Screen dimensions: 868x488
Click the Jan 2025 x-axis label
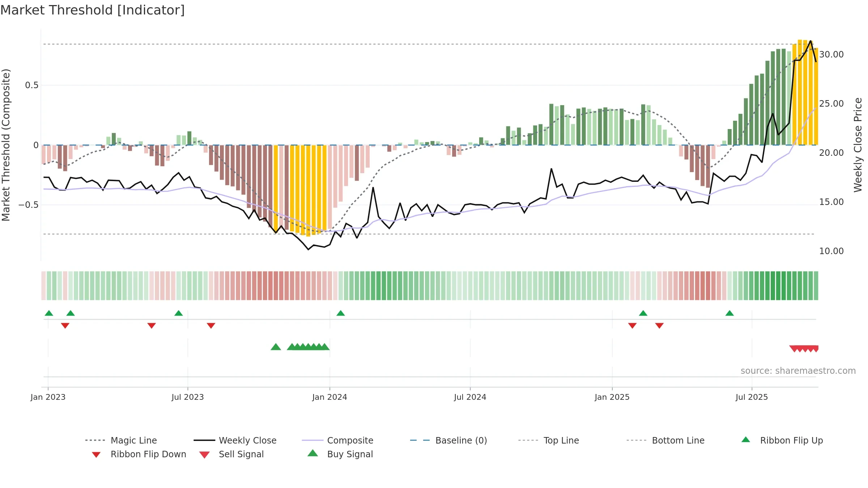coord(612,397)
